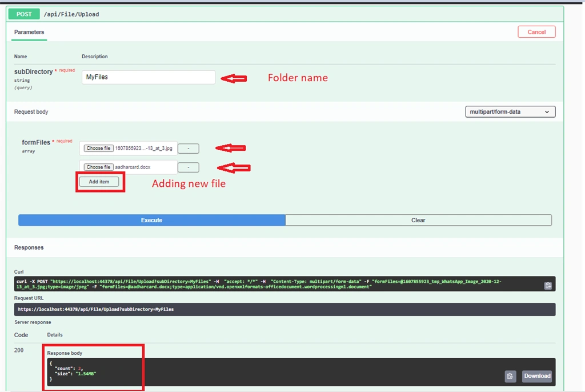The height and width of the screenshot is (392, 585).
Task: Copy the response body to clipboard
Action: tap(510, 376)
